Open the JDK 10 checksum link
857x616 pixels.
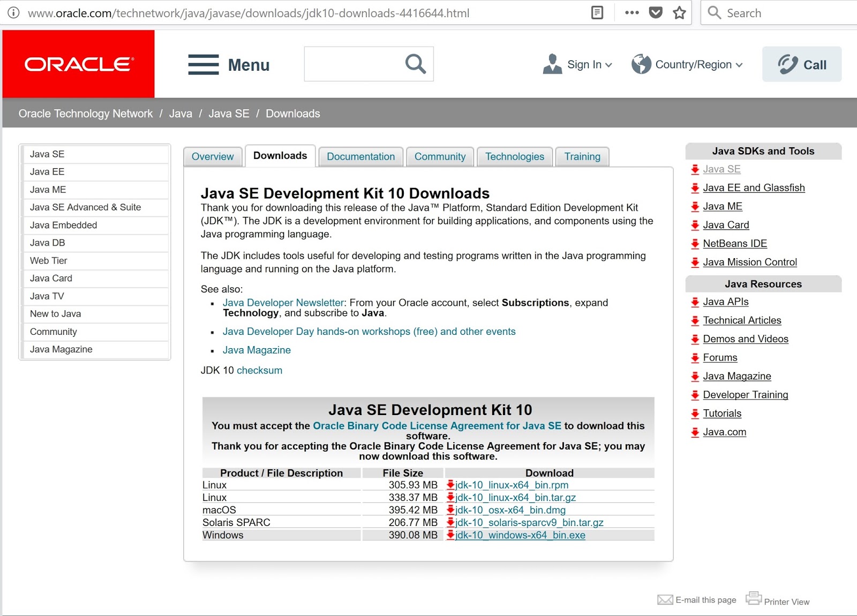(x=259, y=370)
